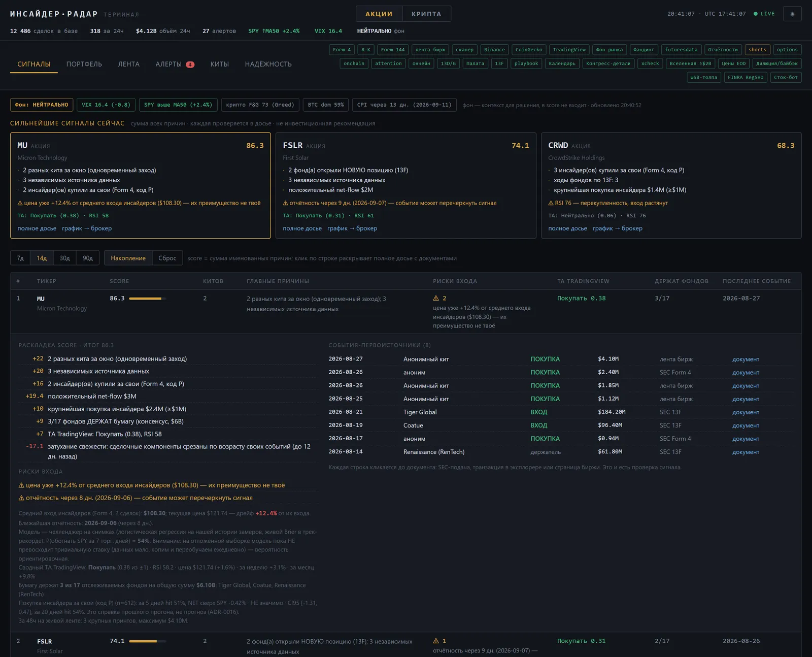Click the options source chip
The height and width of the screenshot is (657, 812).
coord(787,50)
